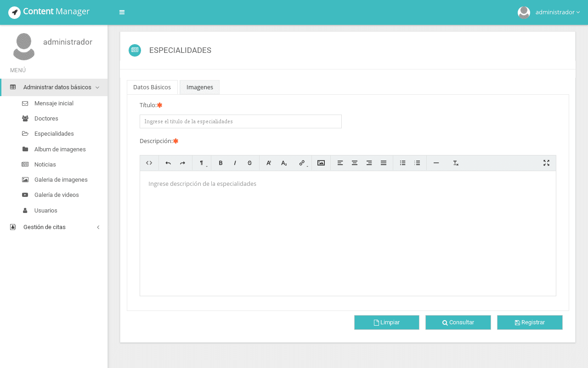Open the administrador user menu dropdown
Image resolution: width=588 pixels, height=368 pixels.
[x=549, y=12]
